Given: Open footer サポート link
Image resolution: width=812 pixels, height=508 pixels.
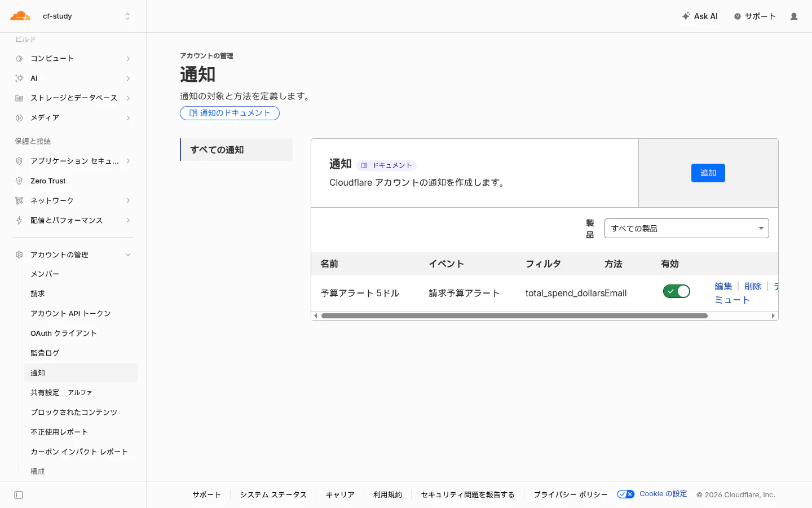Looking at the screenshot, I should coord(206,494).
